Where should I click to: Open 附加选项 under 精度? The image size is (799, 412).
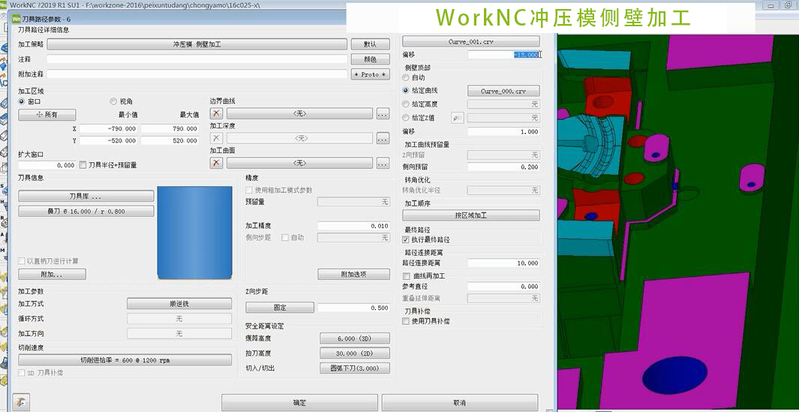click(x=354, y=274)
